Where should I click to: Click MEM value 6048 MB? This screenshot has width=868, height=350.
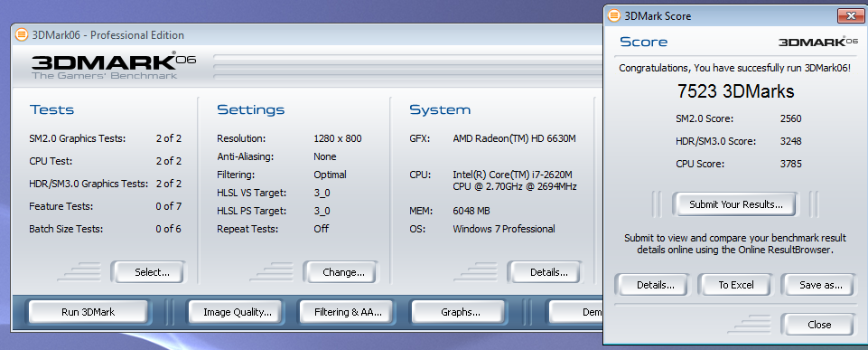click(471, 211)
